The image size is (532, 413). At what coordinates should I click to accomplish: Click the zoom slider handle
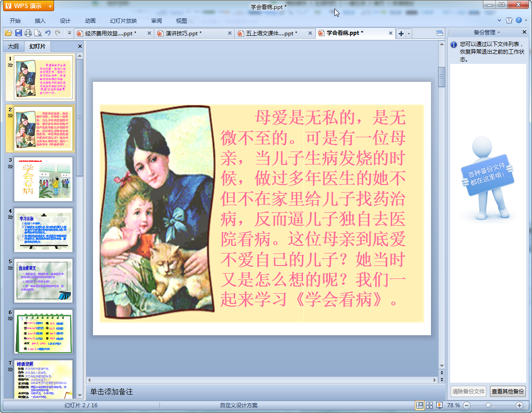pyautogui.click(x=488, y=405)
